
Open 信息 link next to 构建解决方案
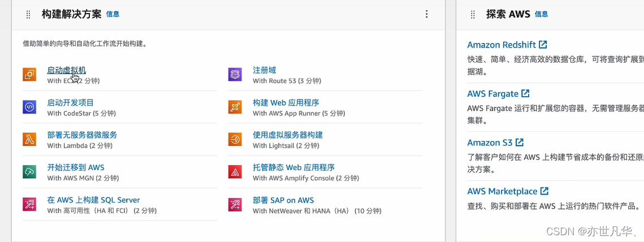[x=113, y=14]
